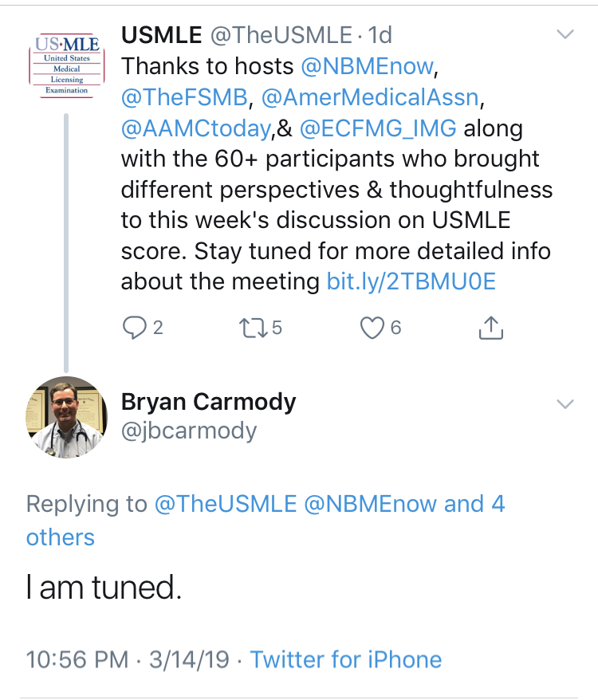The width and height of the screenshot is (598, 700).
Task: Open the @TheFSMB mention
Action: 184,97
